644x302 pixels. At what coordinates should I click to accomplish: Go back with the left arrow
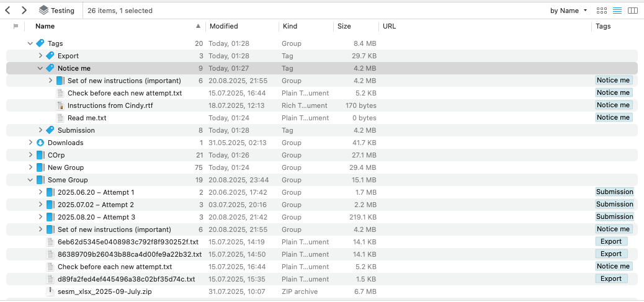[x=8, y=11]
